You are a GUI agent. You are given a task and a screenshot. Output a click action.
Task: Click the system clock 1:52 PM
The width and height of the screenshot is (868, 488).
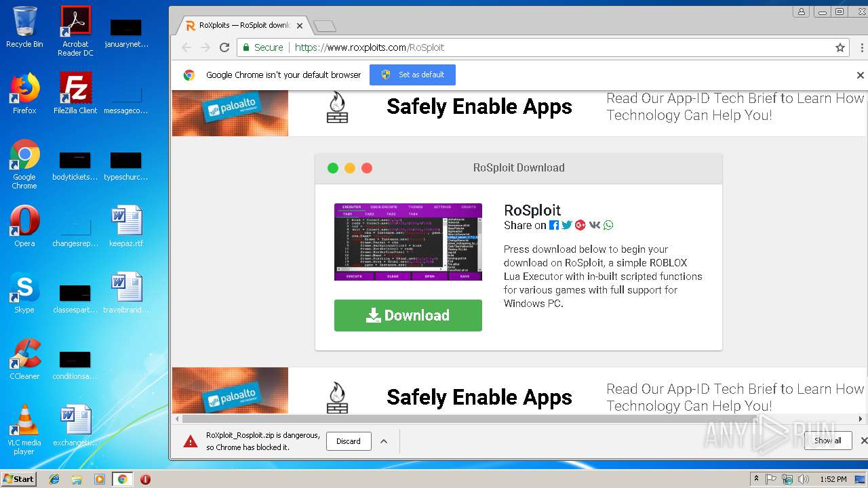(x=833, y=479)
